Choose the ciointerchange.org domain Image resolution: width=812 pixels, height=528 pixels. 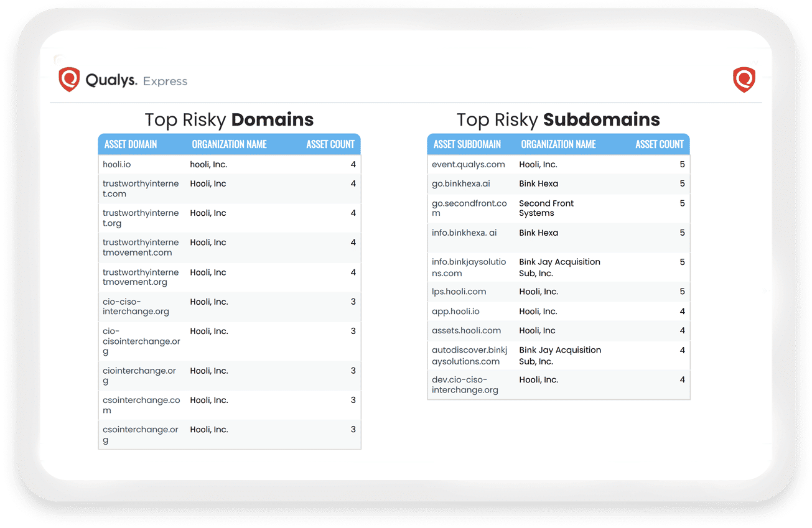point(139,376)
